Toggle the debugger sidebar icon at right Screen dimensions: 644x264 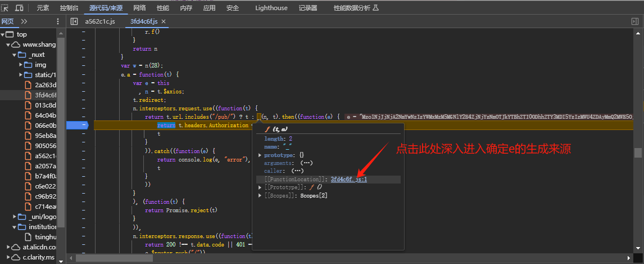click(635, 21)
